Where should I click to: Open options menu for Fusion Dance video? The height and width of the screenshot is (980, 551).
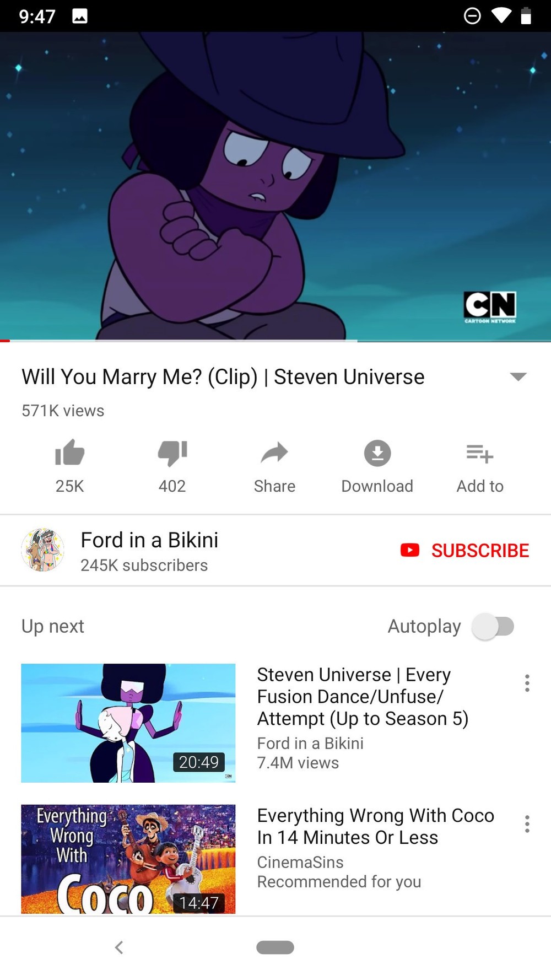pyautogui.click(x=527, y=683)
